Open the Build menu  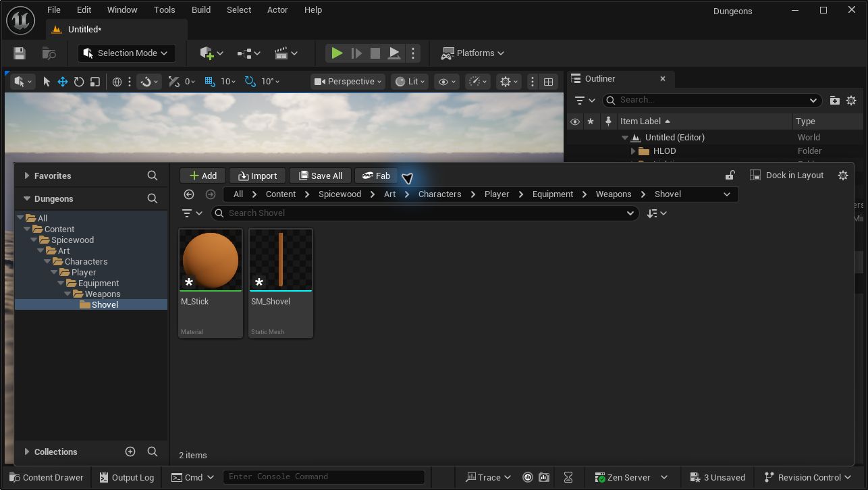pyautogui.click(x=201, y=10)
